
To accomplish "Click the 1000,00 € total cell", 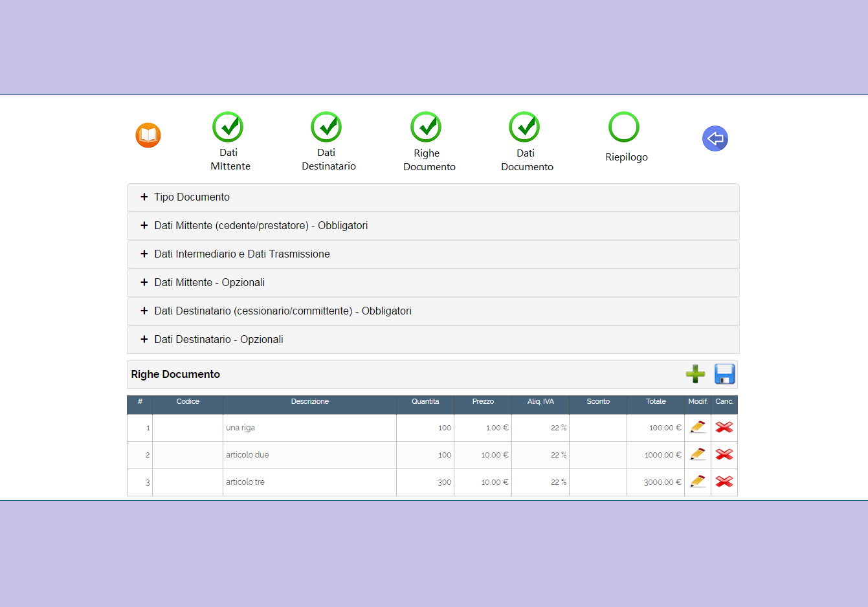I will click(x=656, y=455).
